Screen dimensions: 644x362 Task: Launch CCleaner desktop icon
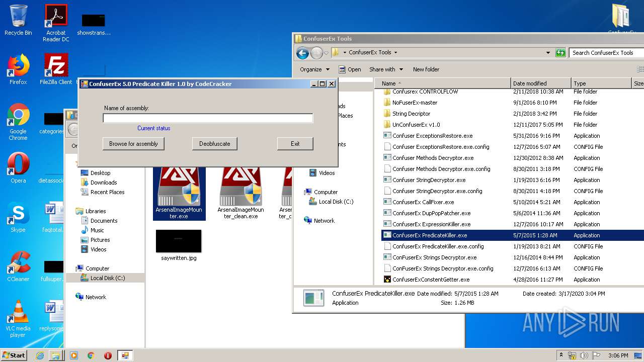tap(18, 266)
